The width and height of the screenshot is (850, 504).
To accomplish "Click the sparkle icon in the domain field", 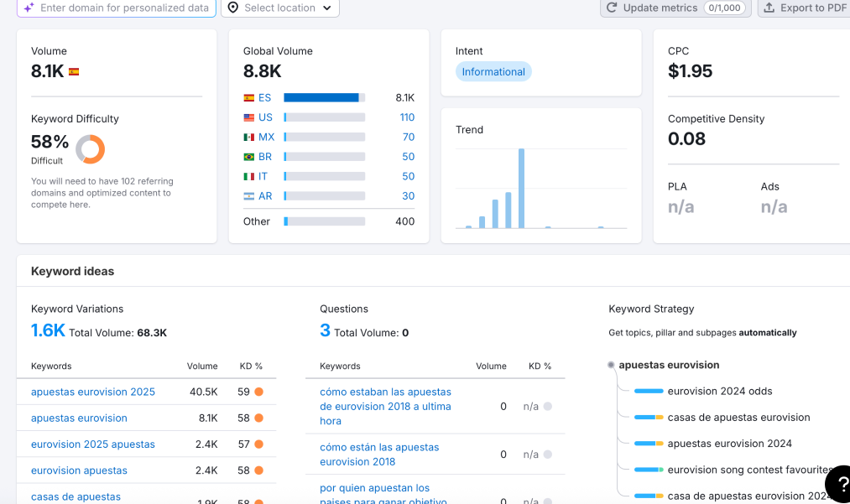I will (x=29, y=8).
